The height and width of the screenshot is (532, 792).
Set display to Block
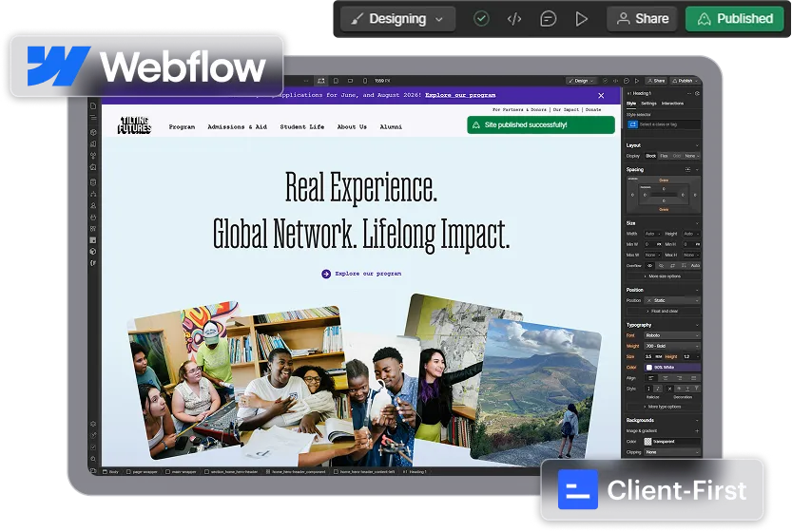651,156
